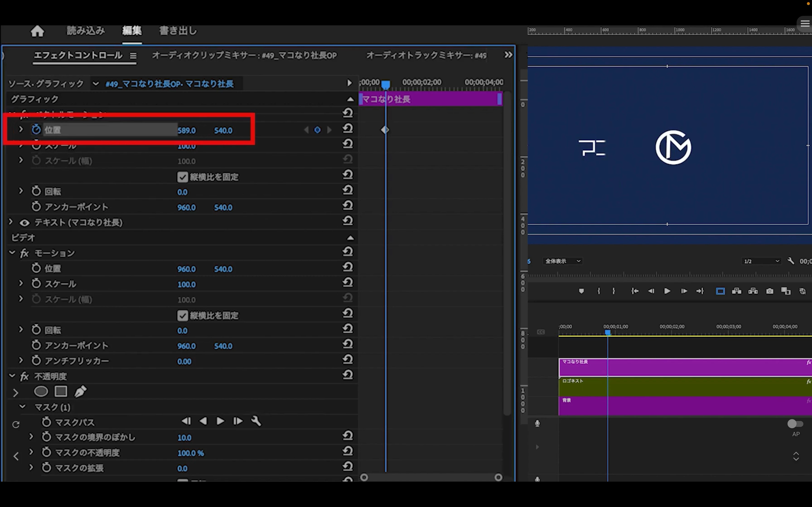The height and width of the screenshot is (507, 812).
Task: Click the wrench settings icon in program monitor
Action: [x=790, y=261]
